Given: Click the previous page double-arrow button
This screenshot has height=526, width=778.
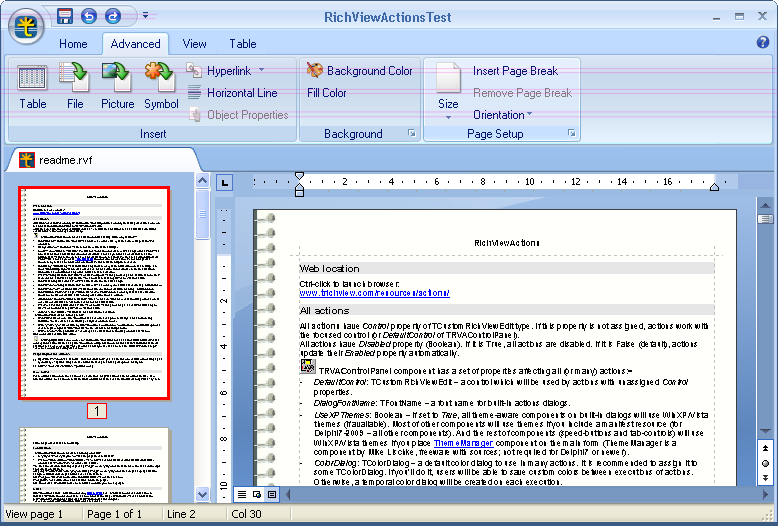Looking at the screenshot, I should pos(766,449).
